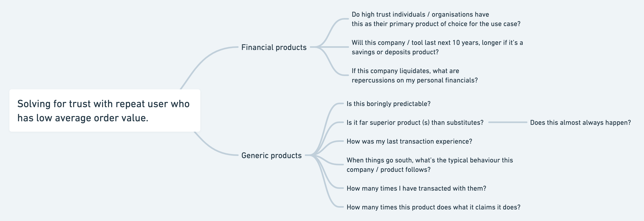Select 'How many times this product does' node
Screen dimensions: 644x221
point(433,207)
